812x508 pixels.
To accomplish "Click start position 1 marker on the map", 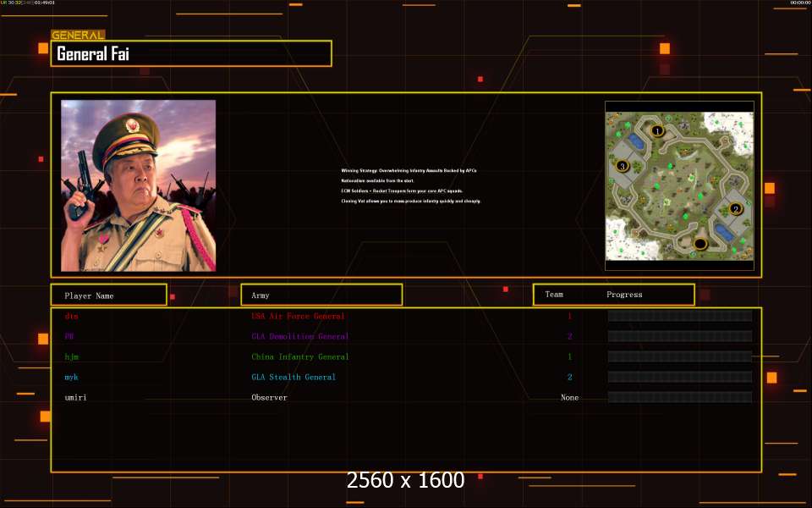I will 657,130.
